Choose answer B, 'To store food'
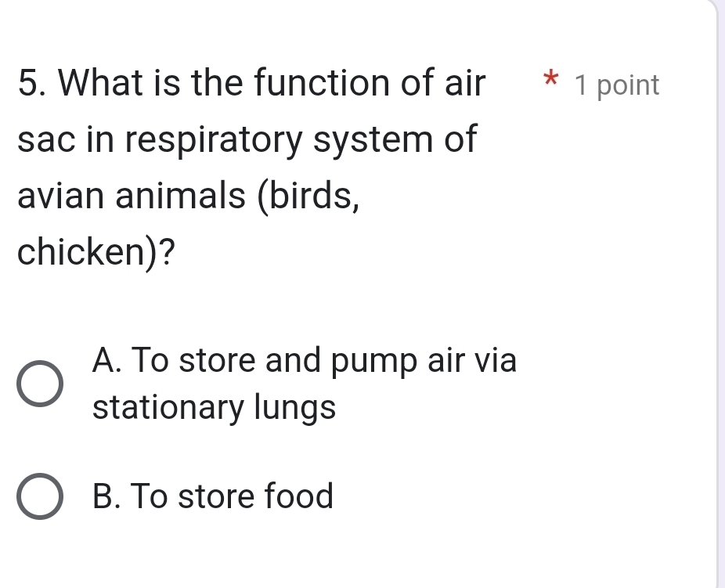This screenshot has height=588, width=725. [211, 496]
